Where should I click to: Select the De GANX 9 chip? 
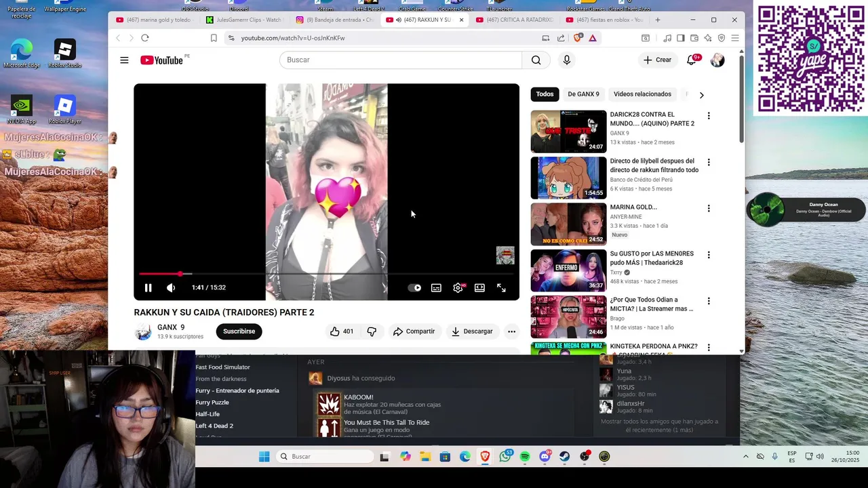583,94
